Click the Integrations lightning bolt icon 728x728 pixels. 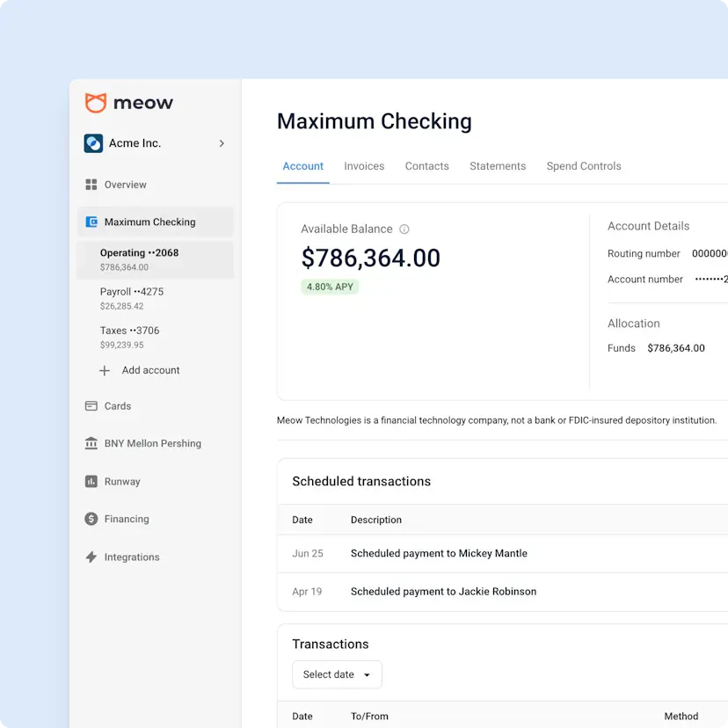click(91, 557)
